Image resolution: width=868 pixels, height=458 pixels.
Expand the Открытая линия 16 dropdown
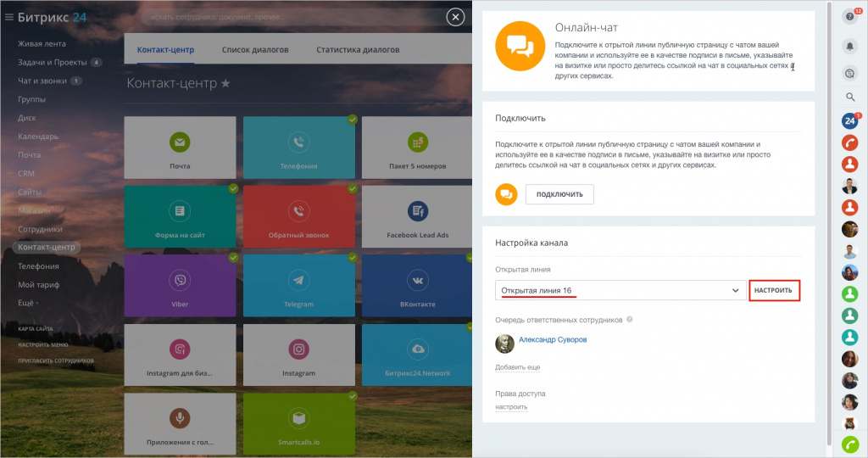pyautogui.click(x=620, y=290)
